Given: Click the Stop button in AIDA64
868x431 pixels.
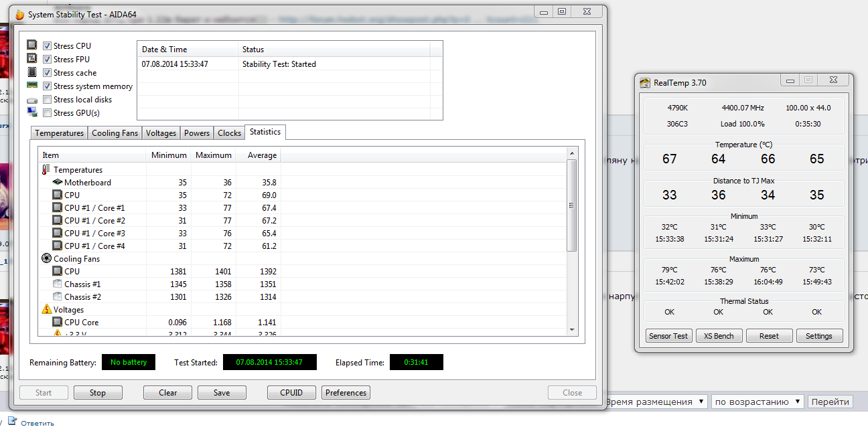Looking at the screenshot, I should [98, 393].
